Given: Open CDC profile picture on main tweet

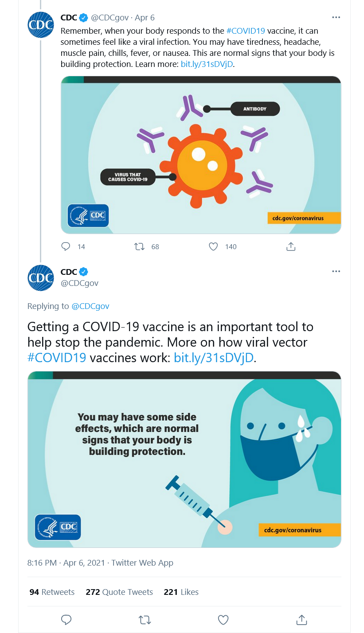Looking at the screenshot, I should 41,278.
